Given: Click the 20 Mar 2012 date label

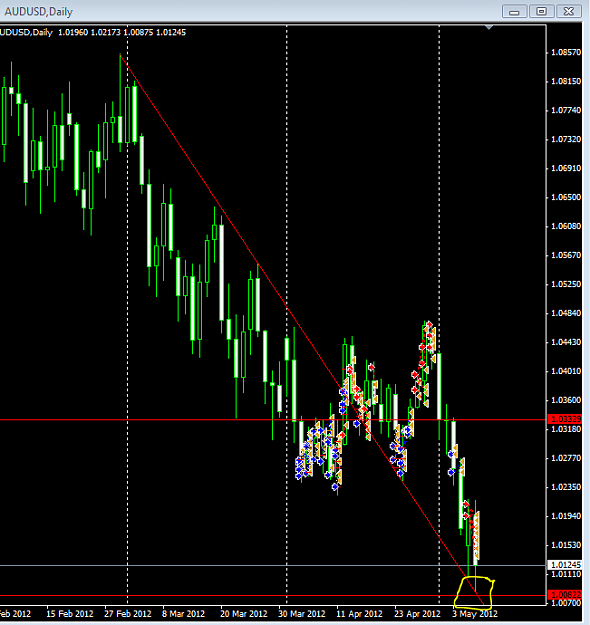Looking at the screenshot, I should tap(244, 613).
